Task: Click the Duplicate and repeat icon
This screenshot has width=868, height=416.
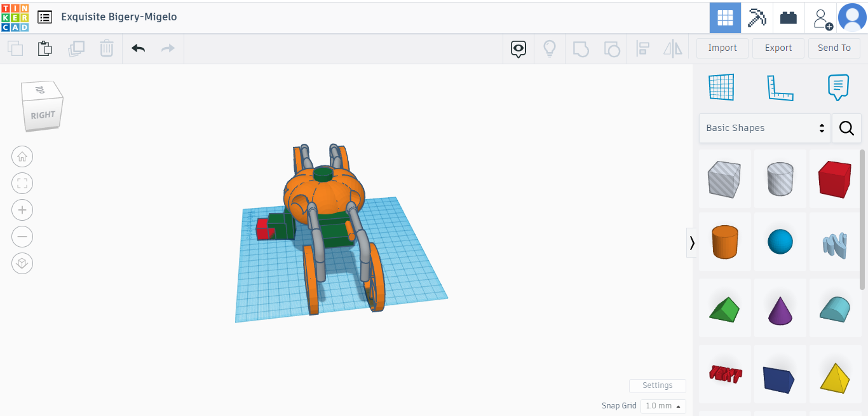Action: [x=76, y=48]
